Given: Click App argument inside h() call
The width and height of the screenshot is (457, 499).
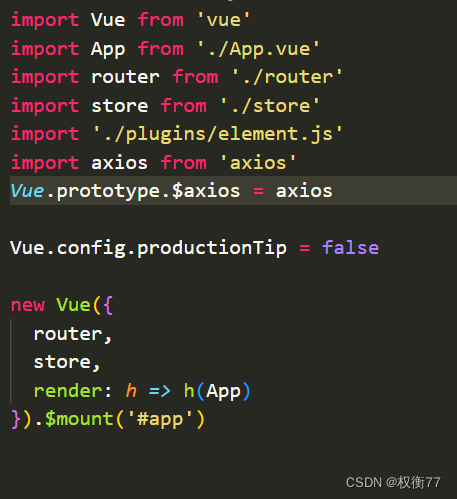Looking at the screenshot, I should pyautogui.click(x=223, y=392).
